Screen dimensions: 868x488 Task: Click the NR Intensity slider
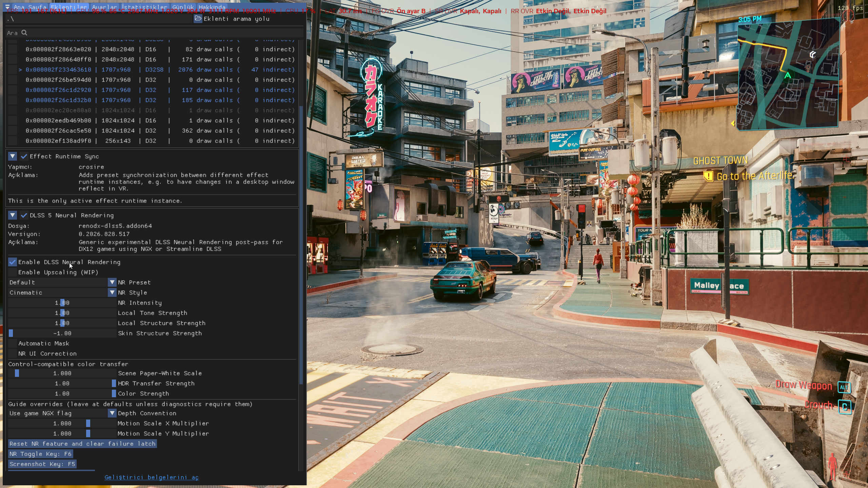click(x=62, y=303)
